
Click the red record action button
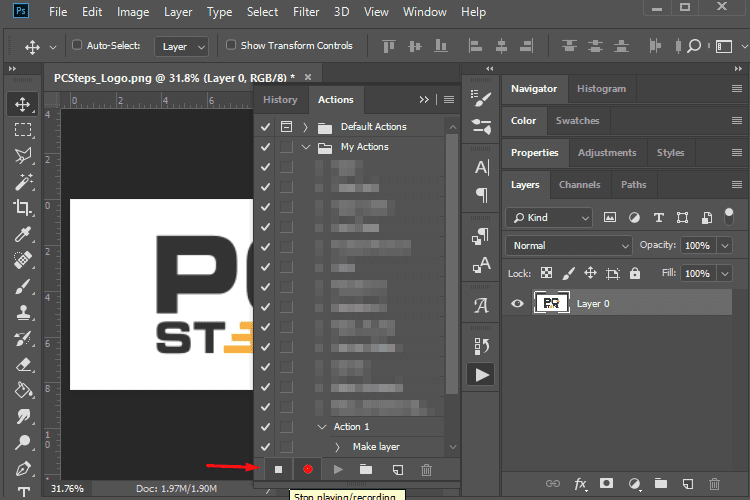308,469
